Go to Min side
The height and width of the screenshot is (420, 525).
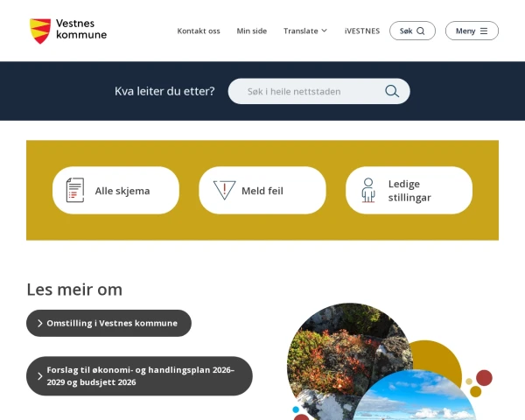(252, 31)
